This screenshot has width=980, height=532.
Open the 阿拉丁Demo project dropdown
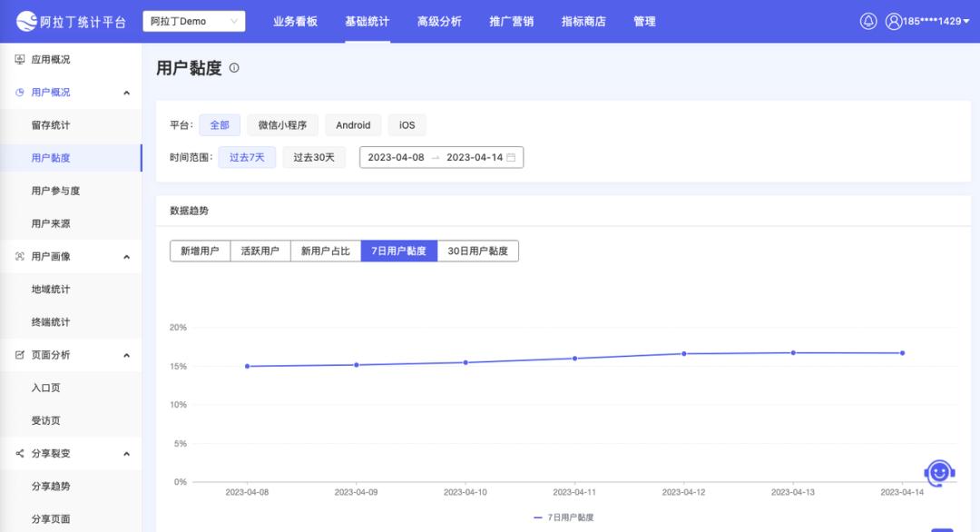coord(195,19)
